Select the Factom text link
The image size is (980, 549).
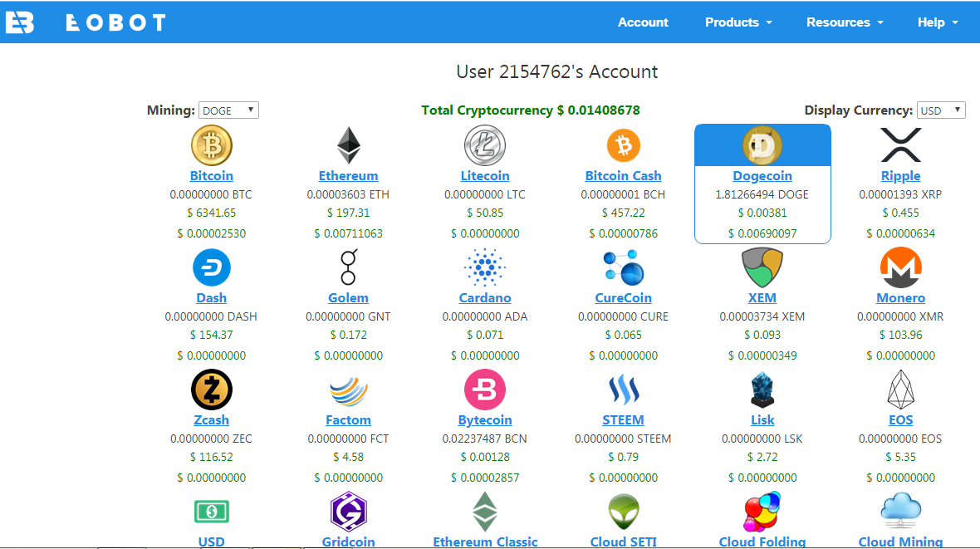coord(348,419)
